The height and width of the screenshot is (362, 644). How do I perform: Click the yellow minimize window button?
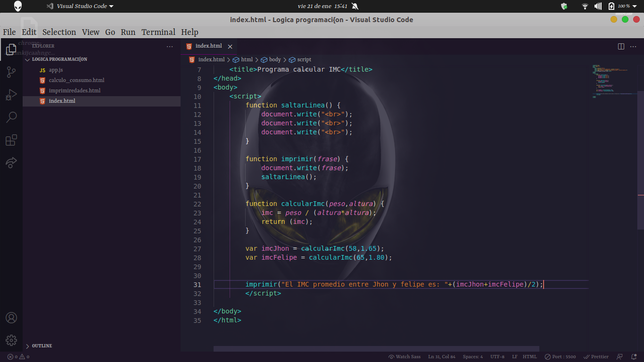[x=614, y=19]
